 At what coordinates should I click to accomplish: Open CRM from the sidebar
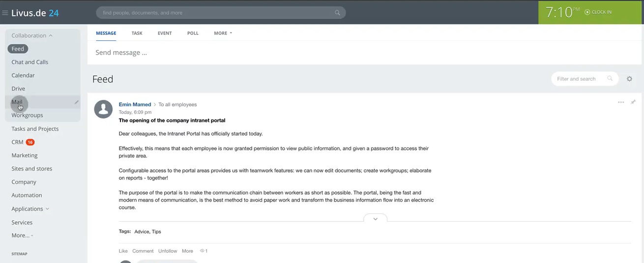pyautogui.click(x=18, y=142)
